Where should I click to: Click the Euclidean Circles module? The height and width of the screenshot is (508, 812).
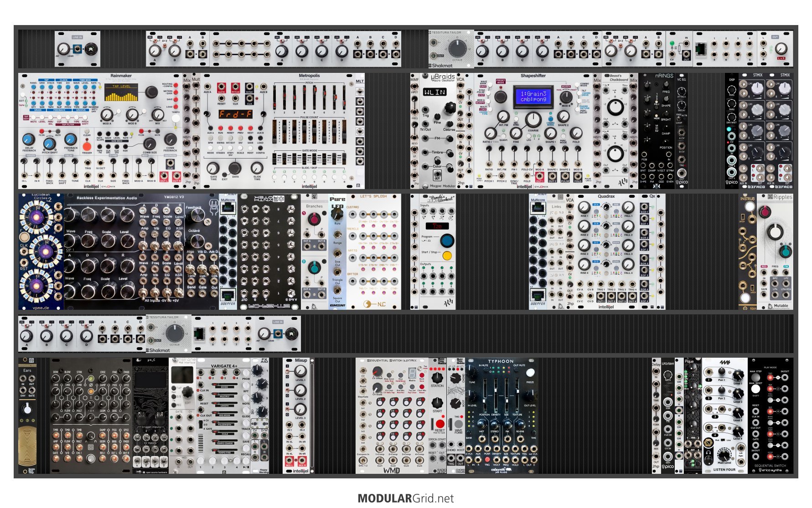point(41,251)
